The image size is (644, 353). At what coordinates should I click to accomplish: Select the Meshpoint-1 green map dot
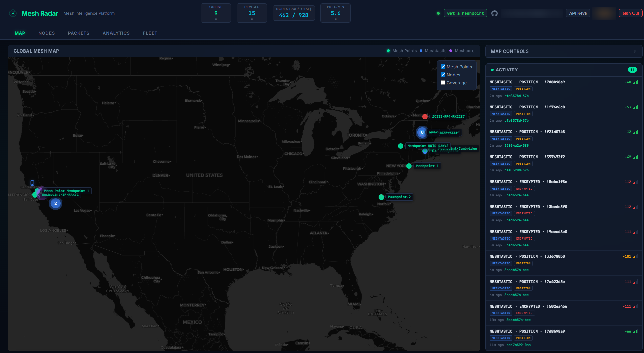pyautogui.click(x=409, y=166)
